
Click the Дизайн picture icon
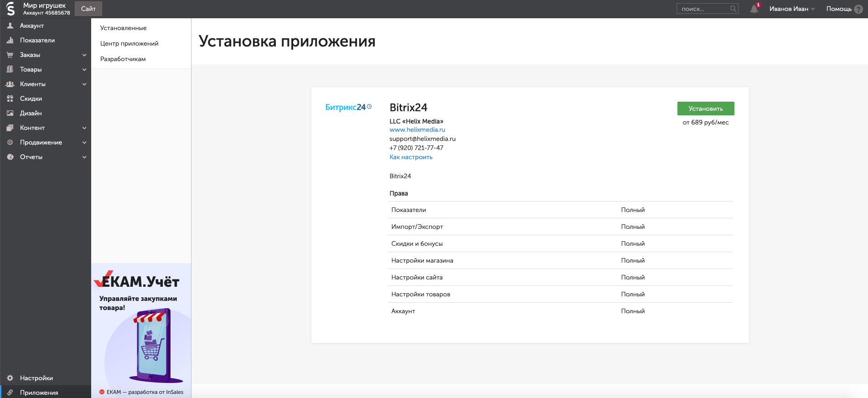[10, 113]
